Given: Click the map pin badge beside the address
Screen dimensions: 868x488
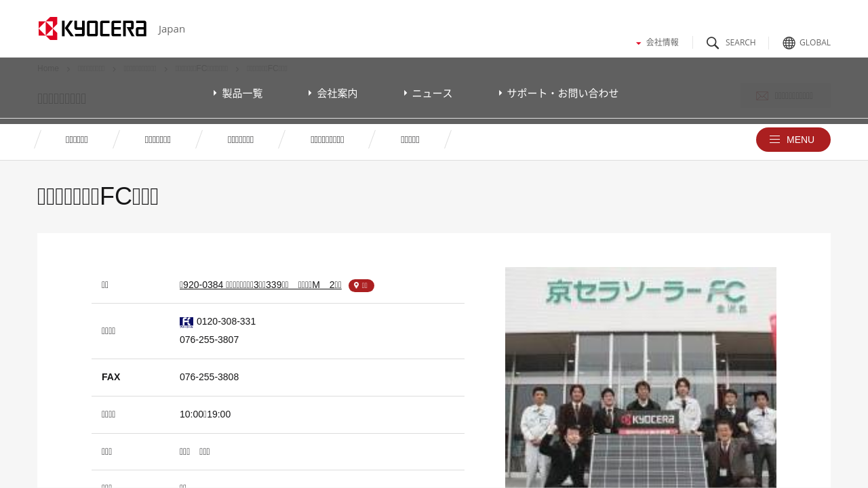Looking at the screenshot, I should click(361, 285).
